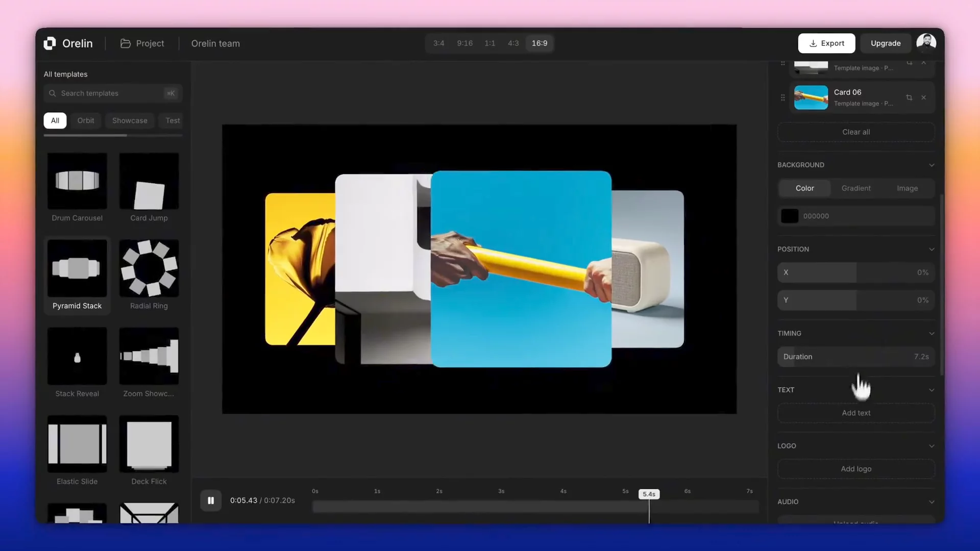The height and width of the screenshot is (551, 980).
Task: Open the black 000000 color swatch
Action: [790, 216]
